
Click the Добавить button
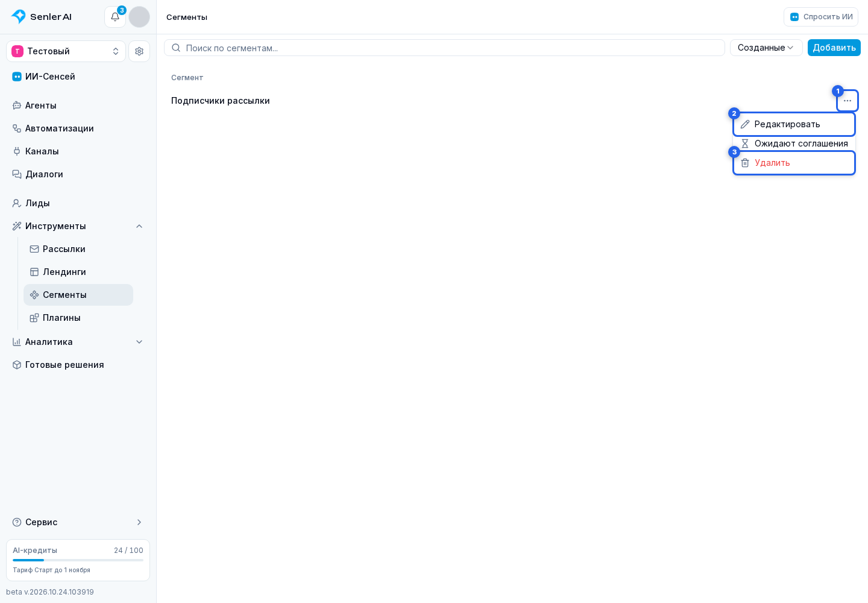[x=834, y=48]
